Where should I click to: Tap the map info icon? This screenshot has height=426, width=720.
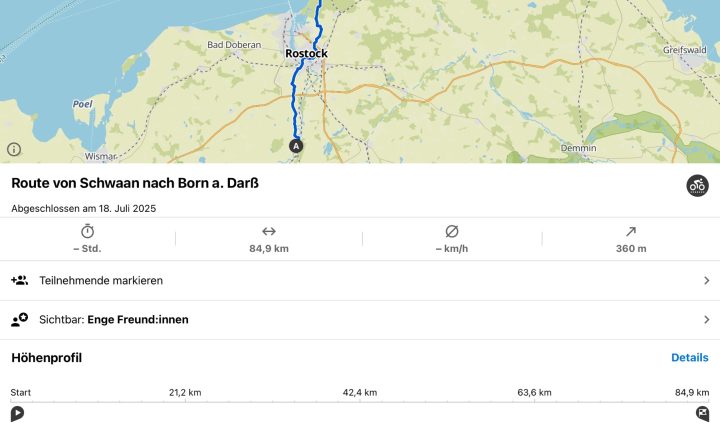(x=14, y=149)
